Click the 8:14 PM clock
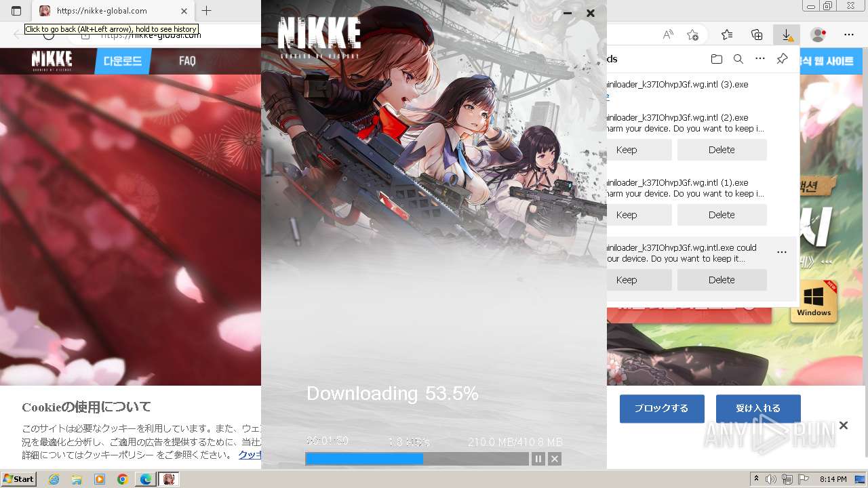 coord(833,479)
